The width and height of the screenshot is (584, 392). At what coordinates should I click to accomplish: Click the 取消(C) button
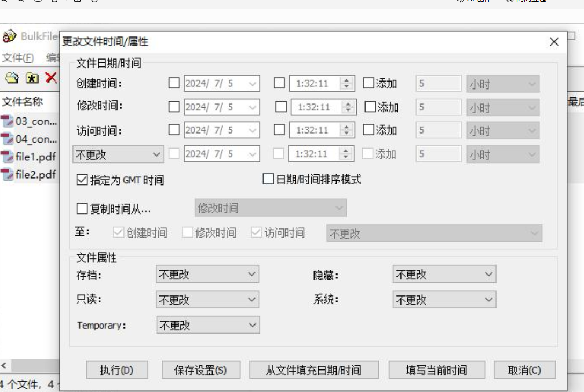click(525, 370)
